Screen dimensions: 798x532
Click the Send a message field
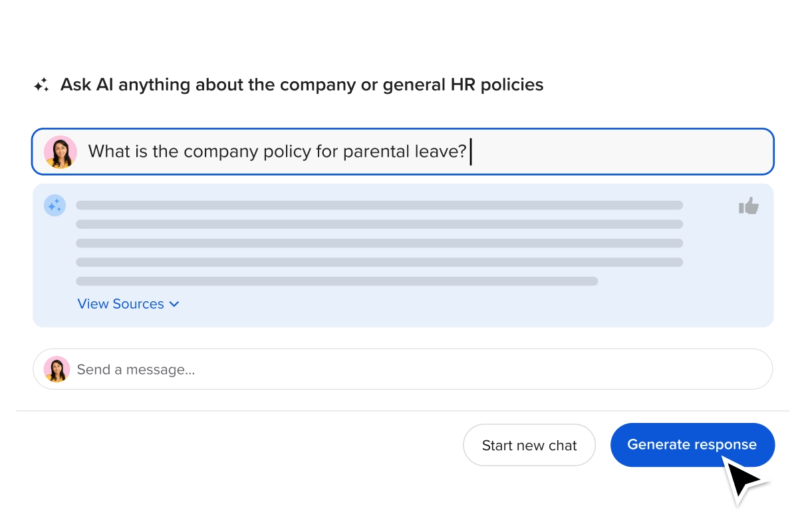[266, 369]
